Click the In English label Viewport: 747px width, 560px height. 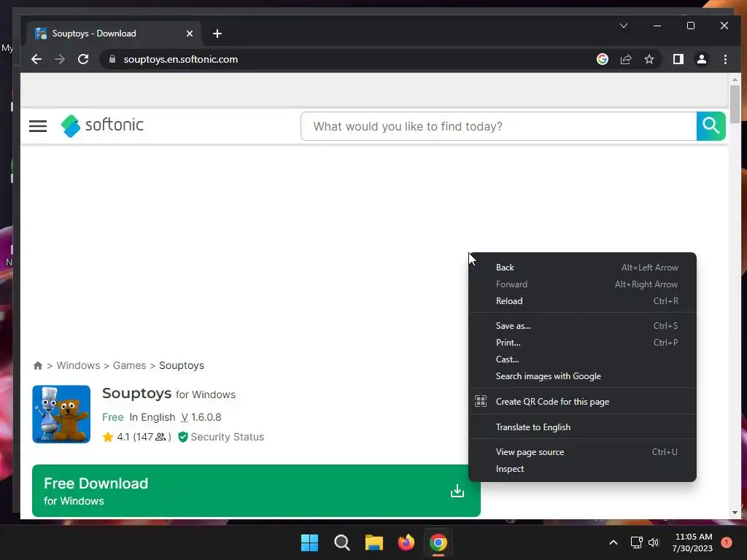coord(152,417)
